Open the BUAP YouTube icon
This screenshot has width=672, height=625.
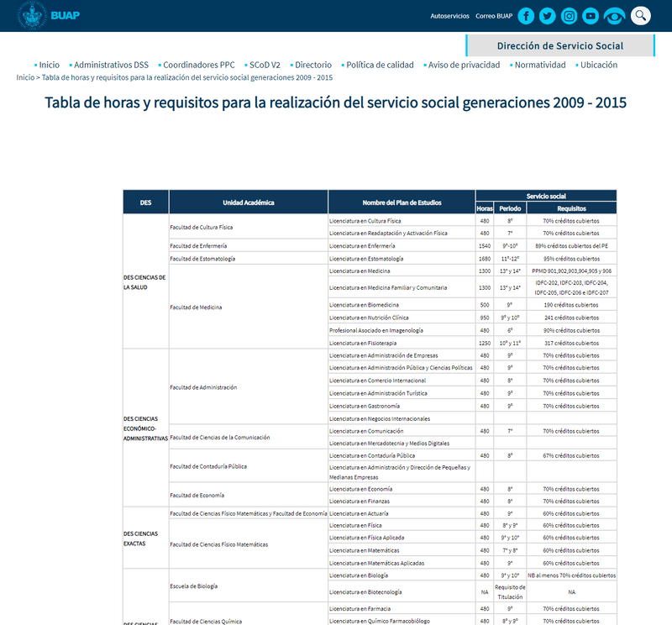pyautogui.click(x=591, y=16)
